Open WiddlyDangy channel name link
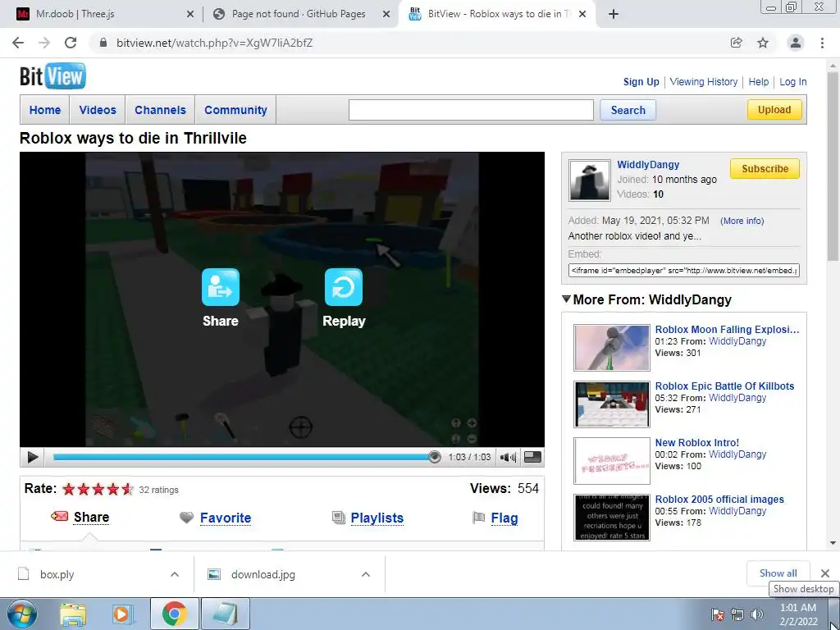840x630 pixels. 648,164
